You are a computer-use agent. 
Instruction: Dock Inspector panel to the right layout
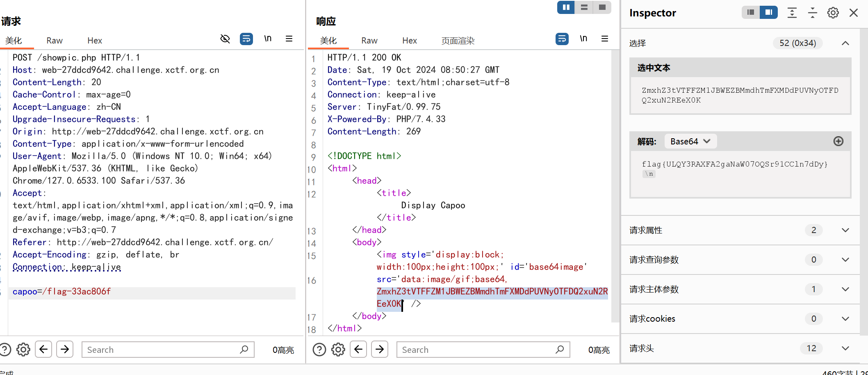tap(769, 12)
